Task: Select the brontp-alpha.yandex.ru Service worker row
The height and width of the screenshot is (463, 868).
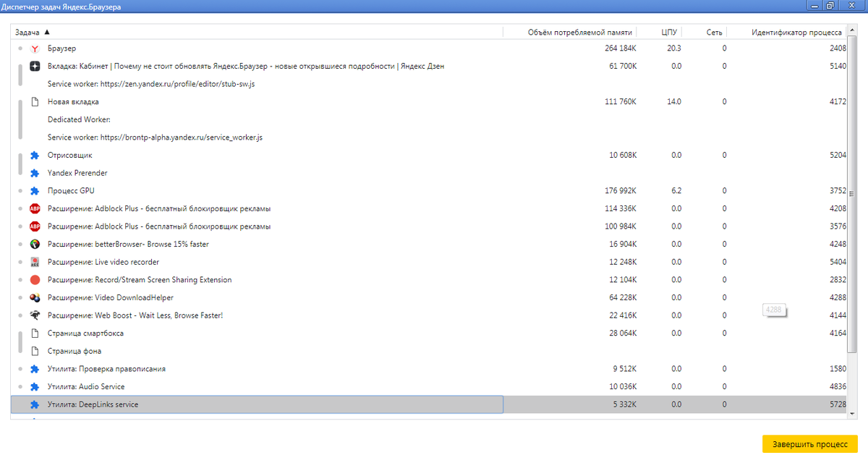Action: coord(155,137)
